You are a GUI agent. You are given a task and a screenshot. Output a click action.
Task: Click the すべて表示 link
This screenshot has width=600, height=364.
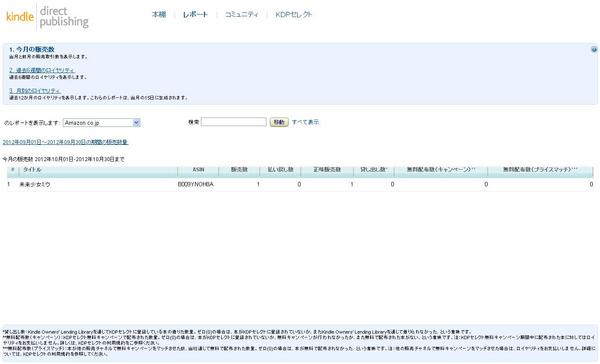(305, 122)
